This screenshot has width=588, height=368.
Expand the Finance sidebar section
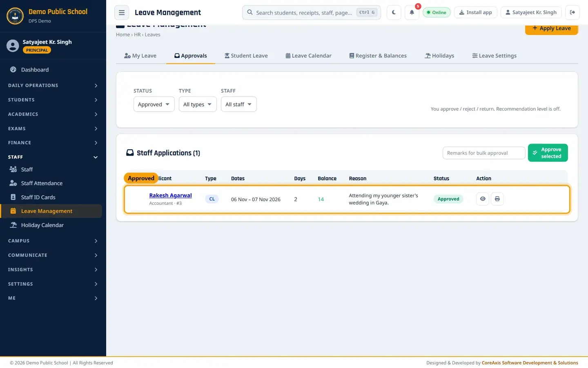click(53, 143)
